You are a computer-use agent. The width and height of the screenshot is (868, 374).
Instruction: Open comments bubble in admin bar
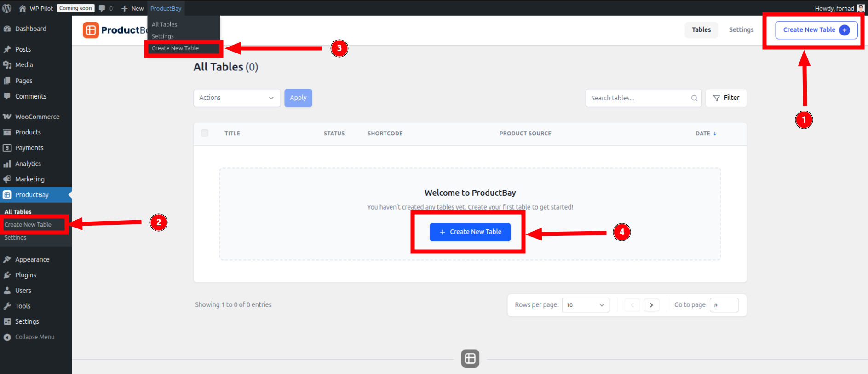pyautogui.click(x=102, y=8)
